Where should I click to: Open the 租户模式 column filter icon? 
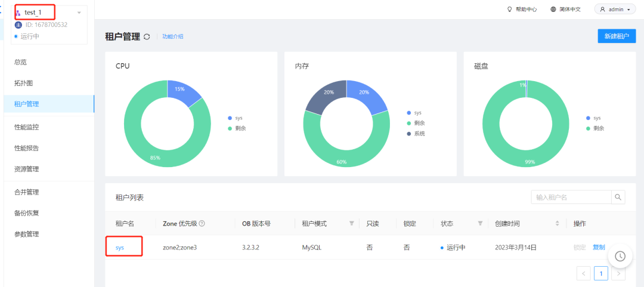click(352, 223)
